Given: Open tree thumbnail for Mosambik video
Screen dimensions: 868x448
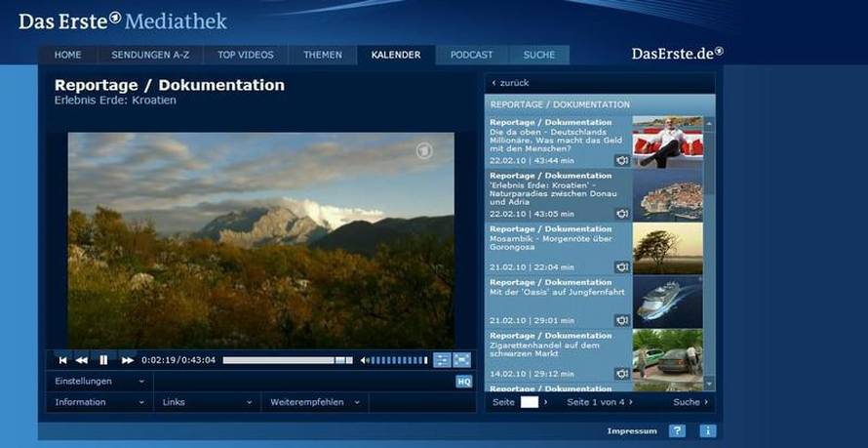Looking at the screenshot, I should [668, 249].
